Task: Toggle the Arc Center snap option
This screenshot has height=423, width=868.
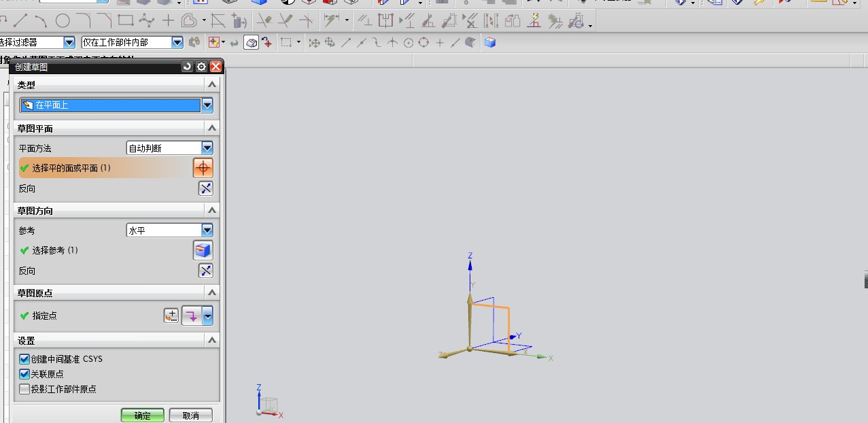Action: point(409,42)
